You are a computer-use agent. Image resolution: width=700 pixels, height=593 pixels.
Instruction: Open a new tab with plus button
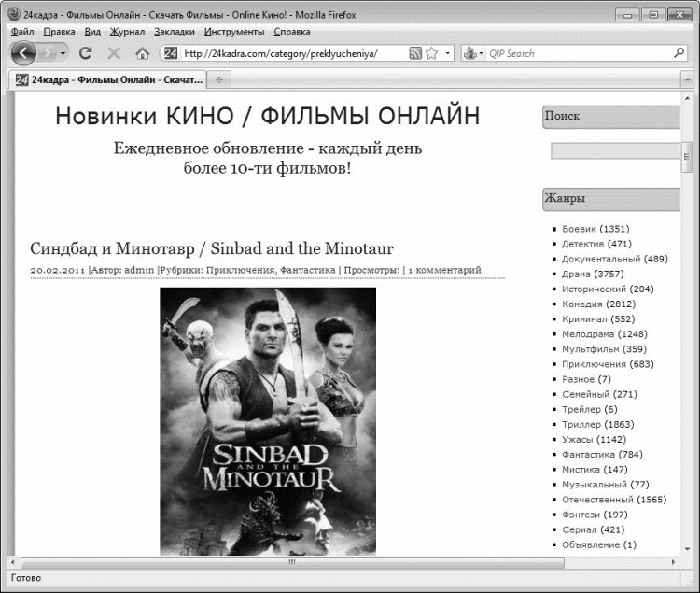(219, 80)
